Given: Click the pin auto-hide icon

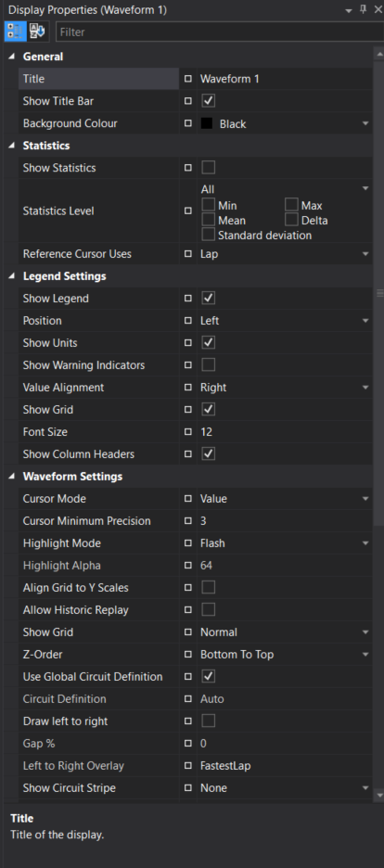Looking at the screenshot, I should tap(363, 9).
